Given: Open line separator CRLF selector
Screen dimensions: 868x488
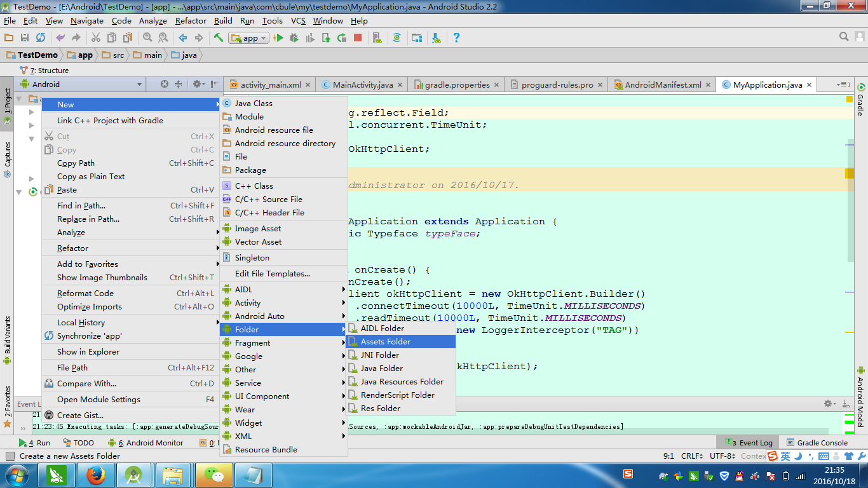Looking at the screenshot, I should (692, 456).
